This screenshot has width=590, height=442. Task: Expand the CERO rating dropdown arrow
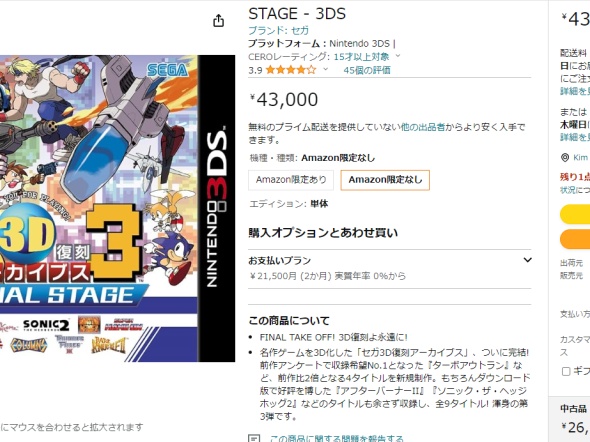(398, 56)
